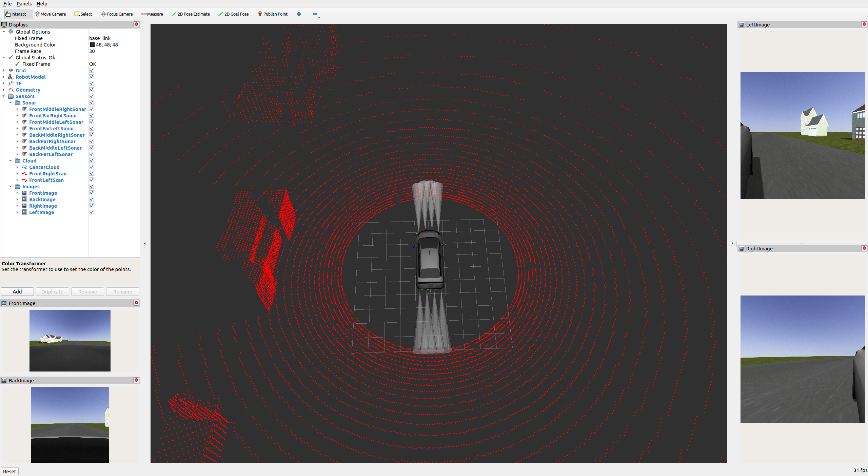Expand the Odometry display item
The width and height of the screenshot is (868, 476).
click(4, 90)
